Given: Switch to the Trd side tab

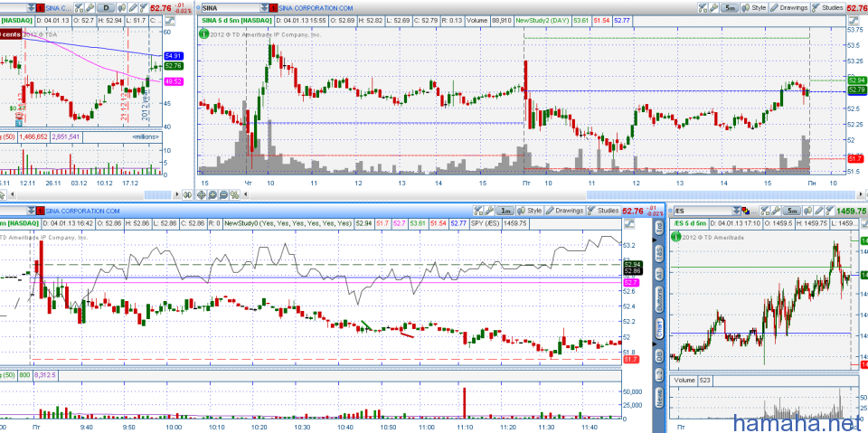Looking at the screenshot, I should 659,228.
